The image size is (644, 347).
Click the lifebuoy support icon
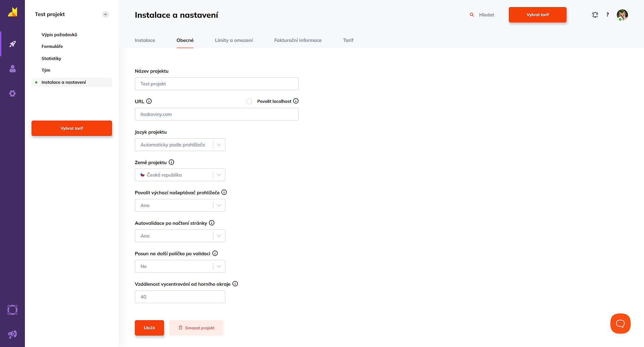coord(12,310)
